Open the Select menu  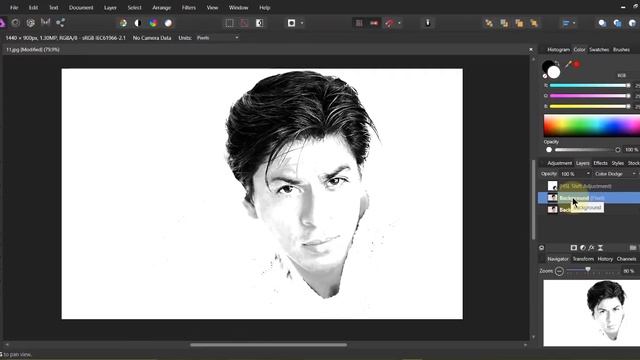134,7
